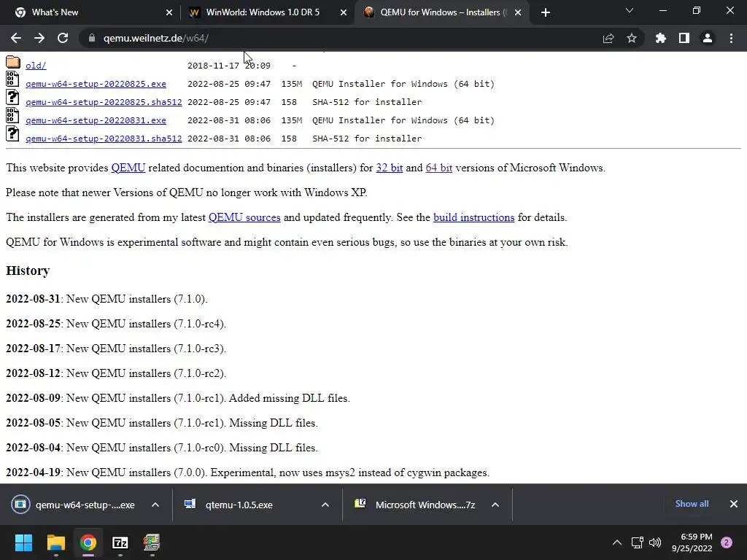This screenshot has height=560, width=747.
Task: Close the WinWorld tab
Action: coord(344,12)
